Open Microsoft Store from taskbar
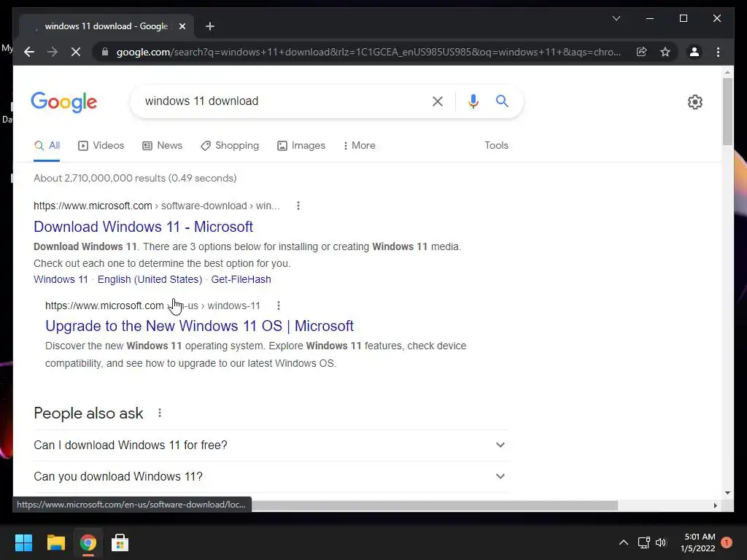Screen dimensions: 747x560 click(x=120, y=542)
